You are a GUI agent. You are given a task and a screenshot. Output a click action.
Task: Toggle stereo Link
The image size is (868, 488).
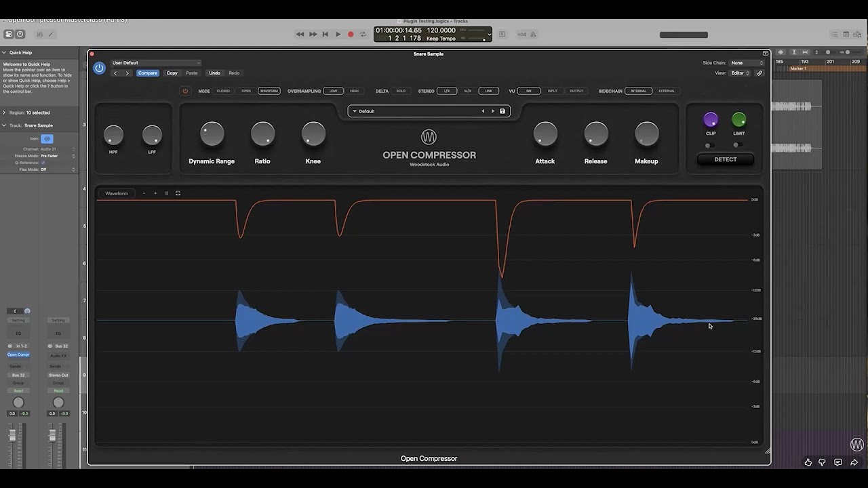488,91
